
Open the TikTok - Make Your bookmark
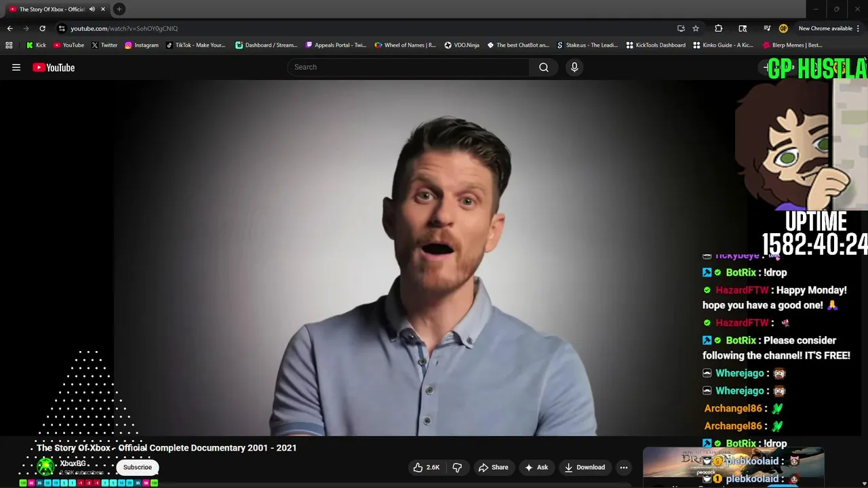(195, 45)
